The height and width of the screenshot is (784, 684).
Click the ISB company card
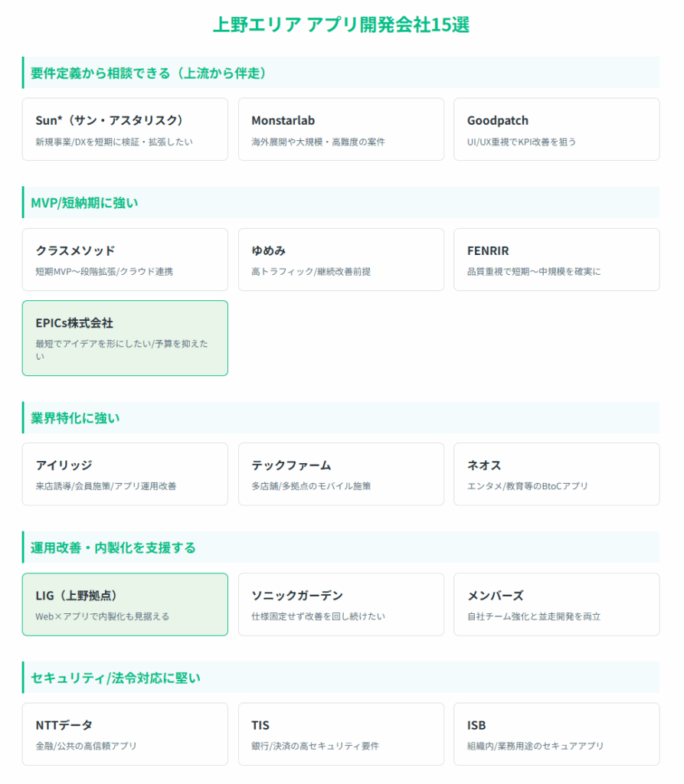tap(556, 734)
